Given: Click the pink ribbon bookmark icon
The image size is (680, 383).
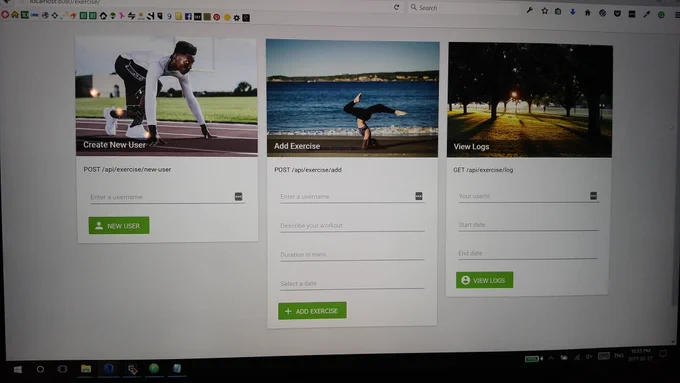Looking at the screenshot, I should (x=122, y=16).
